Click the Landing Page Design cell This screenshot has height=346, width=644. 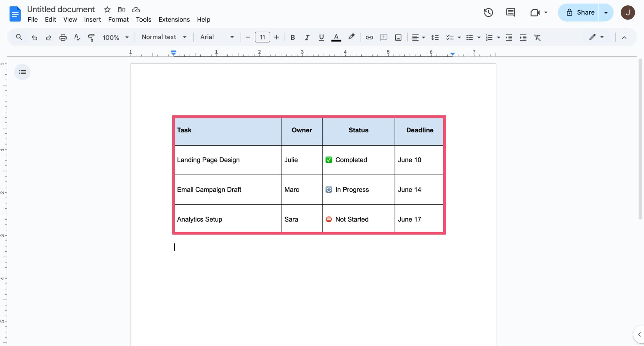[228, 160]
